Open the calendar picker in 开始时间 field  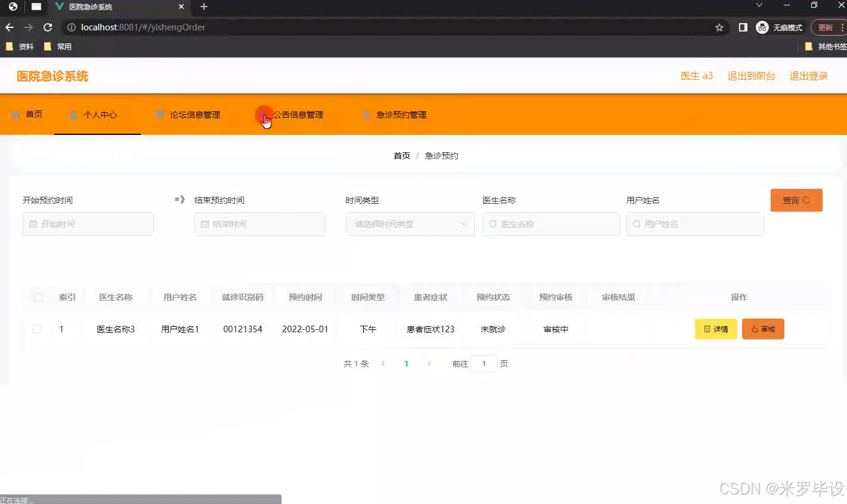coord(33,224)
